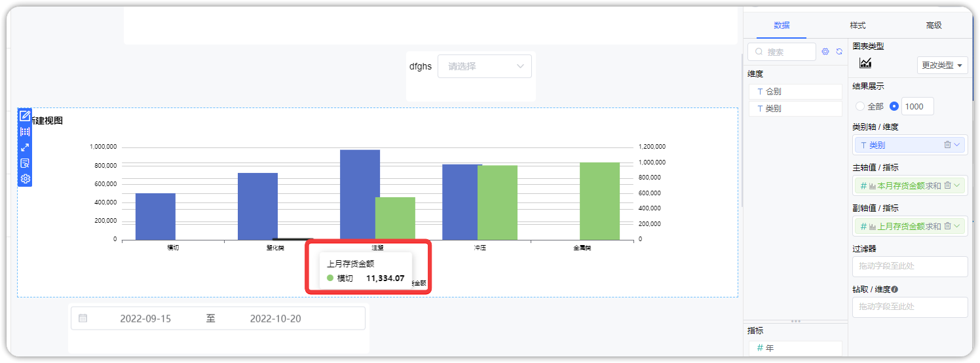Expand the chevron on the 类别 field

958,145
